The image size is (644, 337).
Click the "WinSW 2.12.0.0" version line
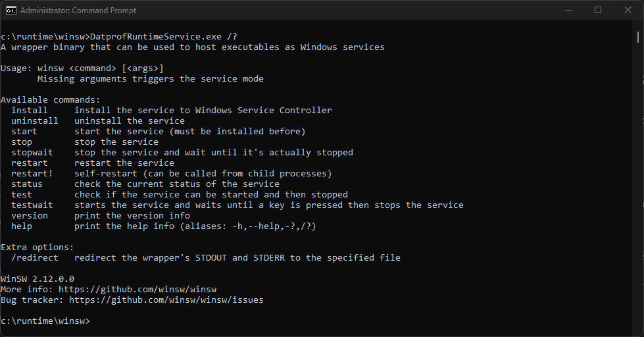point(37,279)
